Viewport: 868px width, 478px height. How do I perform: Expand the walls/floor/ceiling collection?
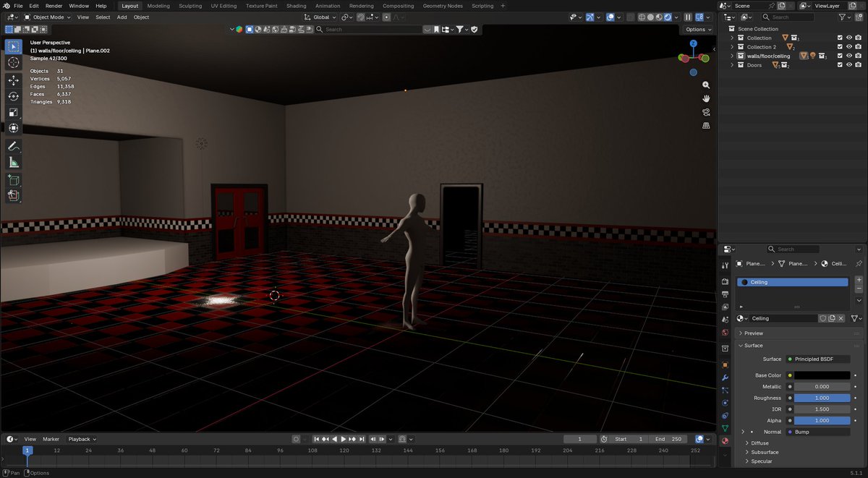click(732, 56)
